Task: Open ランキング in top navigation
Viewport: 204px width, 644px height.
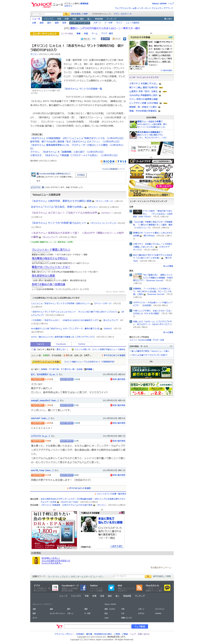Action: coord(111,19)
